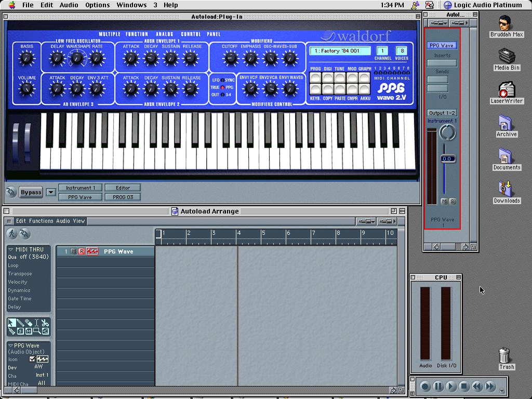Image resolution: width=532 pixels, height=399 pixels.
Task: Click the CUTOFF knob on the synth
Action: pyautogui.click(x=230, y=58)
